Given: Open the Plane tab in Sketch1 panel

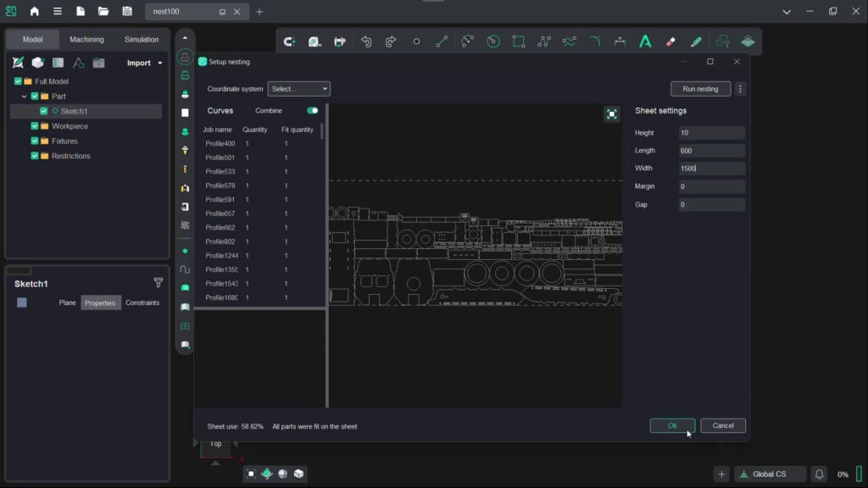Looking at the screenshot, I should 68,302.
